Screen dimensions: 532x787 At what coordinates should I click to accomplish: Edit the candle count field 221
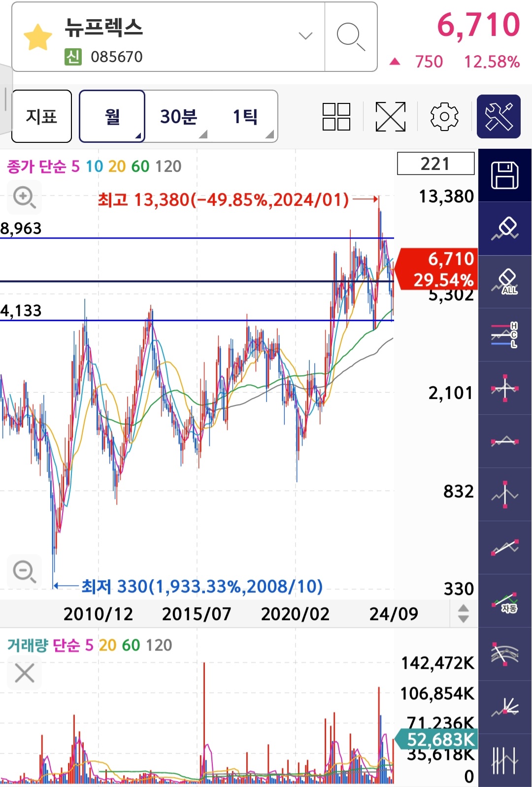click(436, 164)
